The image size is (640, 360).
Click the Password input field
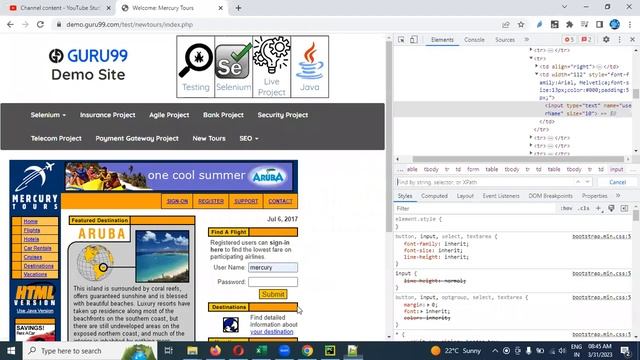pyautogui.click(x=273, y=282)
